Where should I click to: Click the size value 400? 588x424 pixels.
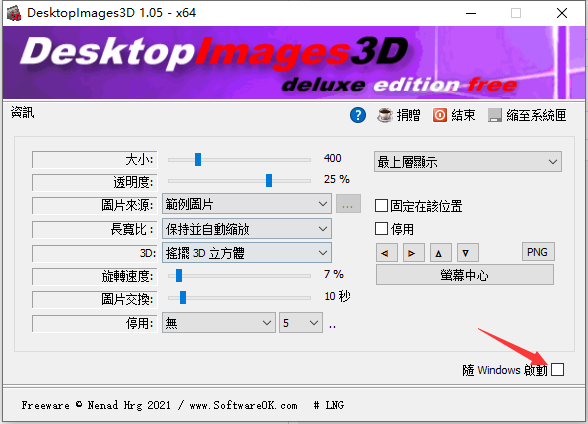[x=333, y=158]
